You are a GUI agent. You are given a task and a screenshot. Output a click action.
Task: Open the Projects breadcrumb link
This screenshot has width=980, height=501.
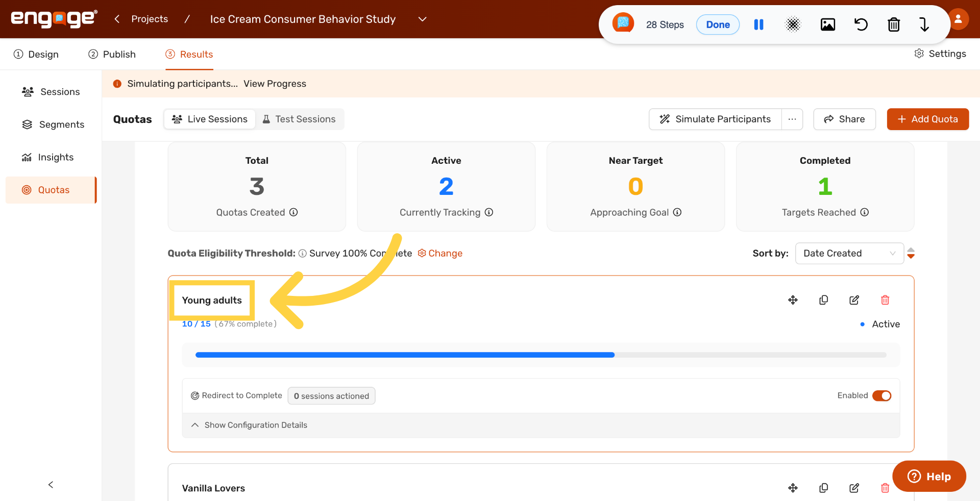pyautogui.click(x=150, y=19)
